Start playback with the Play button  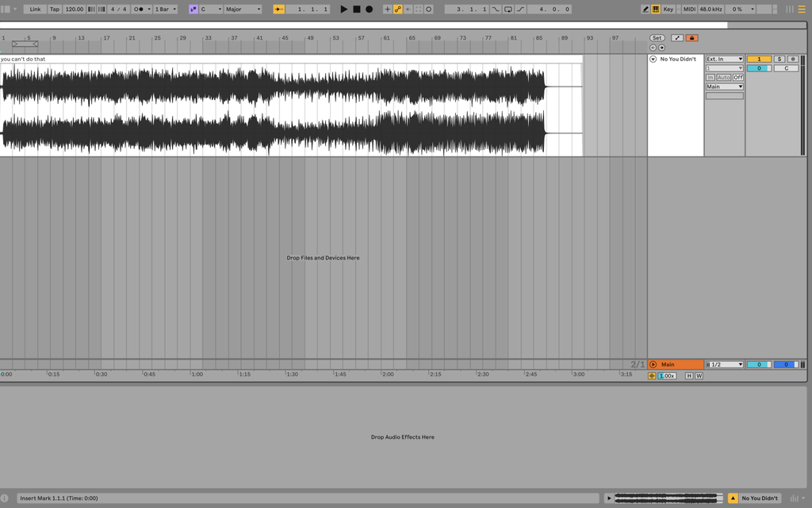pyautogui.click(x=343, y=9)
